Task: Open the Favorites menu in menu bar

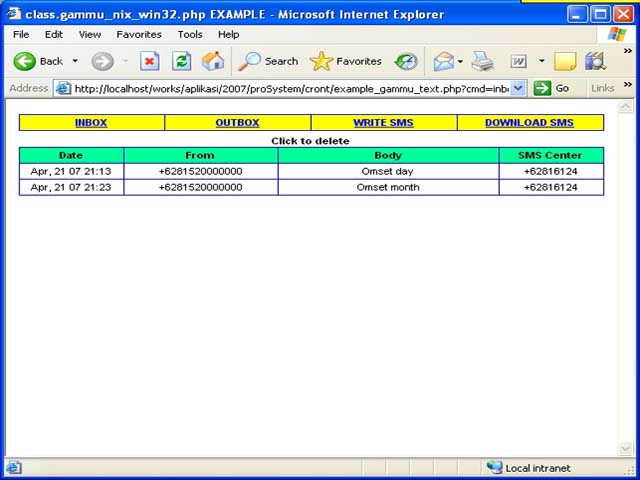Action: [139, 34]
